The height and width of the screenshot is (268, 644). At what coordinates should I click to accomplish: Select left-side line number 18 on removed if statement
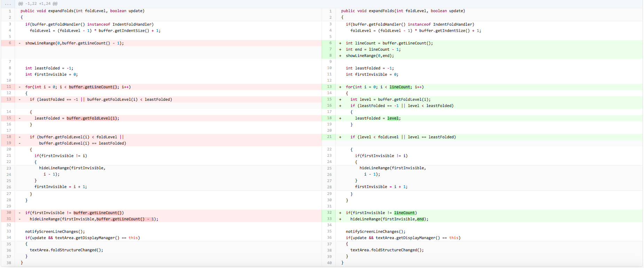pos(9,137)
